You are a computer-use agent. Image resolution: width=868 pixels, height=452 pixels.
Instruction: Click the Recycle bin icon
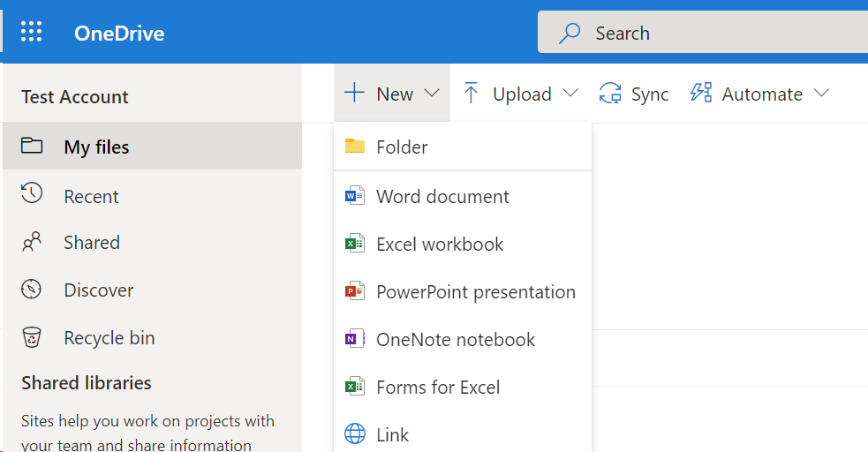point(32,337)
